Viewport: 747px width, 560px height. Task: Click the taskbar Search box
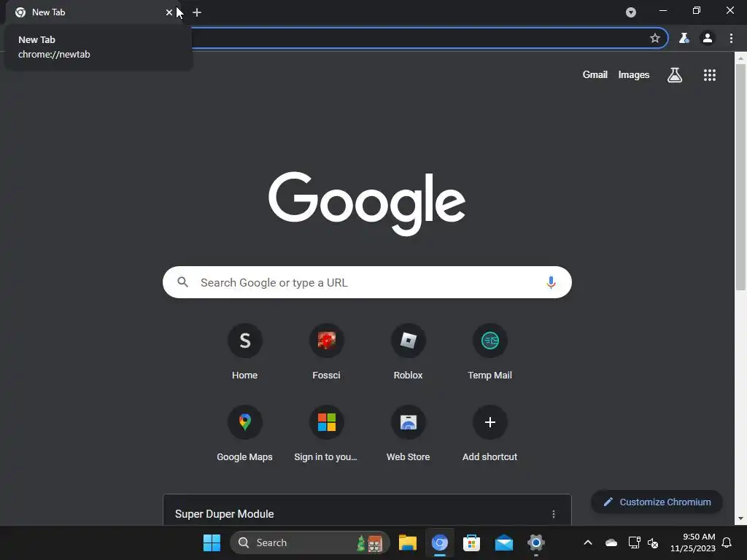point(310,542)
